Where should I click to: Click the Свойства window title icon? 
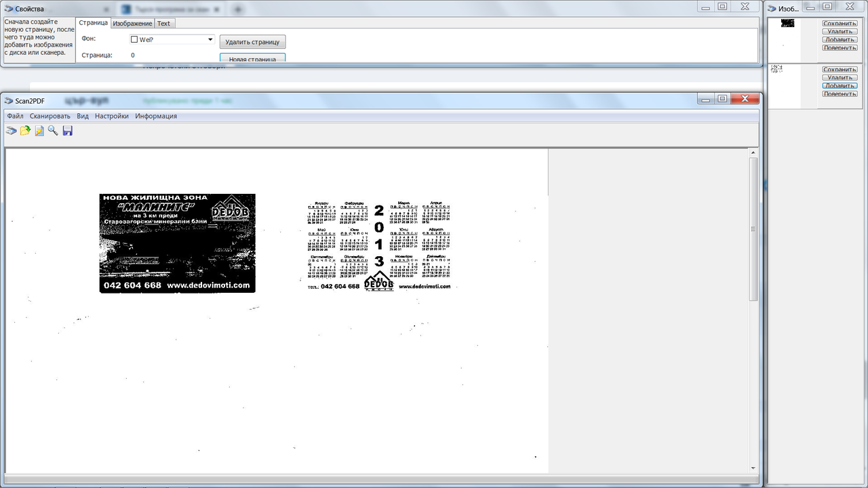tap(9, 8)
